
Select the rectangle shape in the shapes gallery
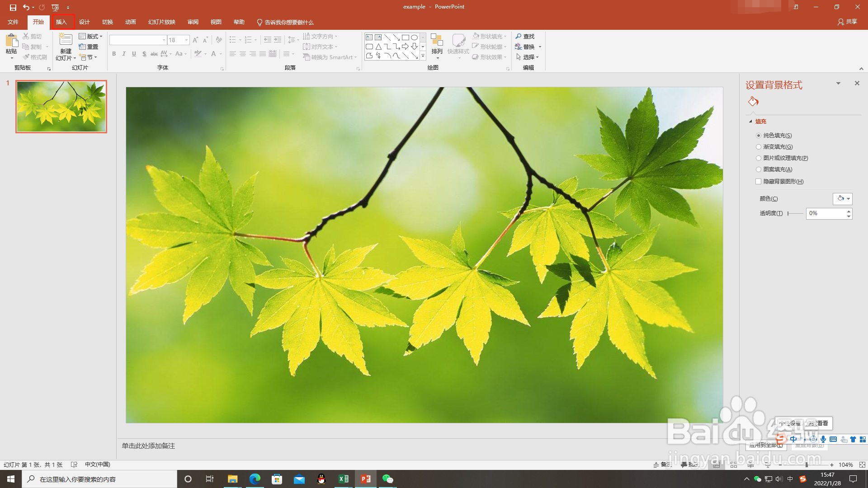[x=405, y=38]
